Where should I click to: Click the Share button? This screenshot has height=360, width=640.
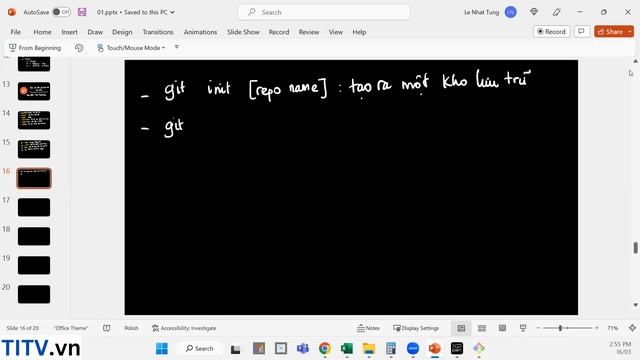click(610, 31)
